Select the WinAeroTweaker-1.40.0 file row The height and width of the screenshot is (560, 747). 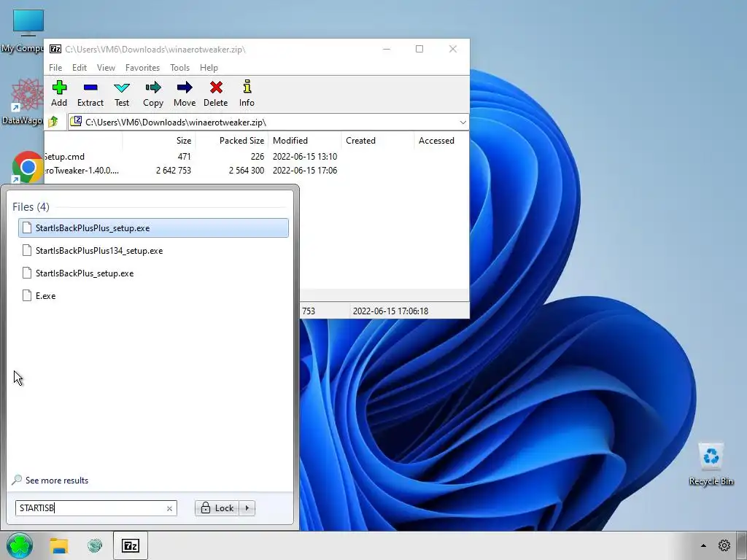256,171
